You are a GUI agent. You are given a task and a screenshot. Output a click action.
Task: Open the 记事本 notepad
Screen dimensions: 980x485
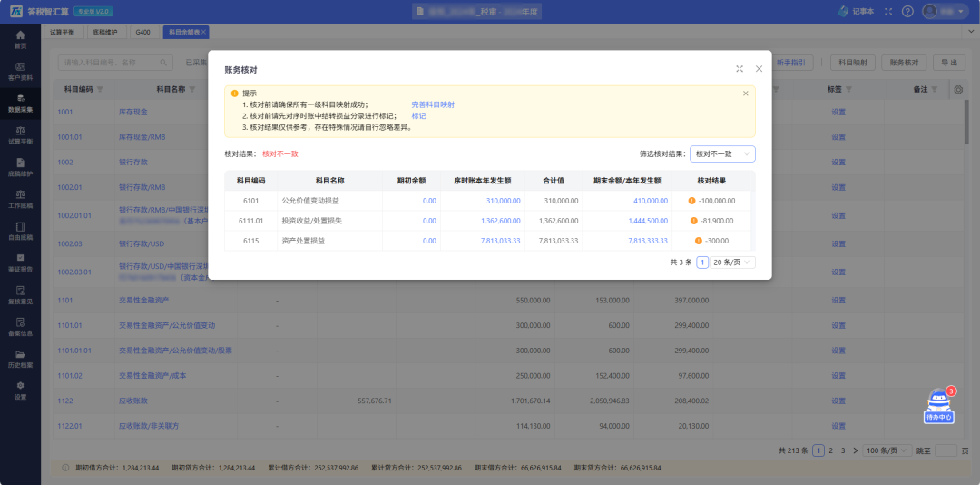click(x=856, y=11)
